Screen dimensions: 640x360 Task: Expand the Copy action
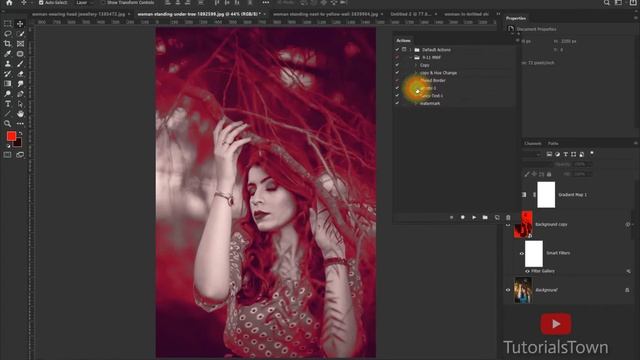point(416,65)
